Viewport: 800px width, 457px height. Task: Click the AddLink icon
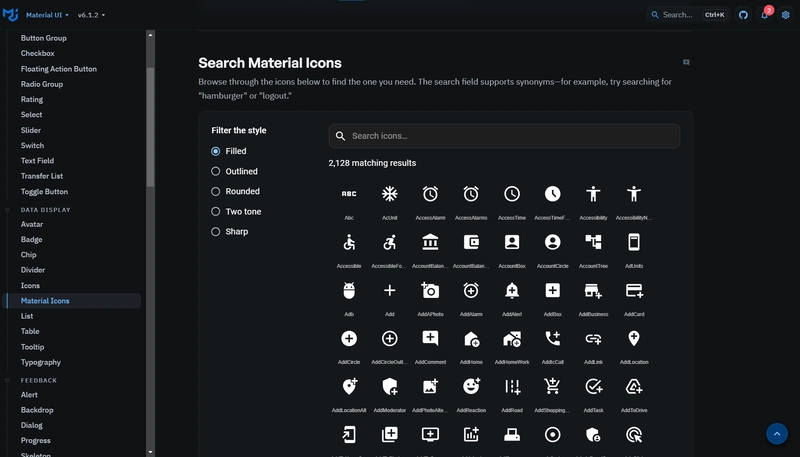pos(593,338)
